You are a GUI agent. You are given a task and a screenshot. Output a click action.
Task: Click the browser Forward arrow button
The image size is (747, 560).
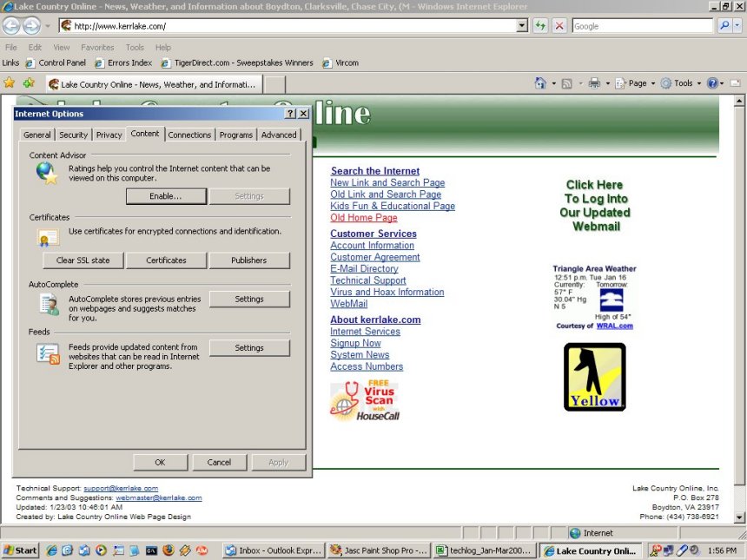tap(31, 26)
